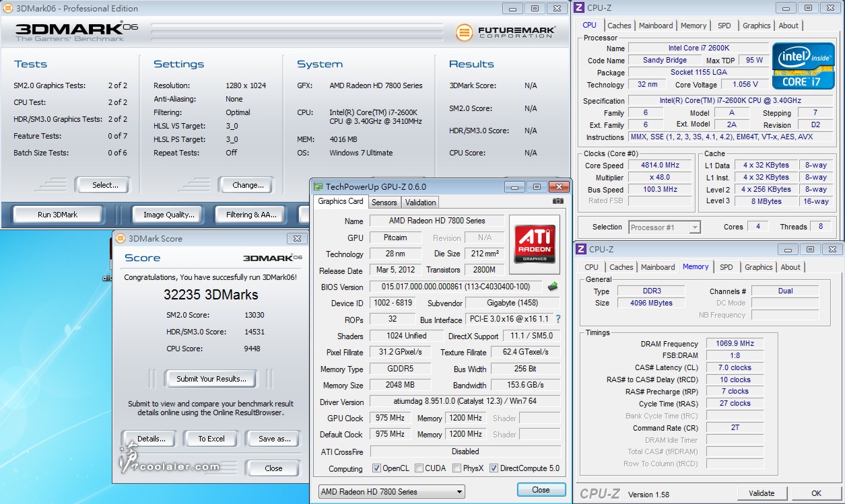Save the BIOS using the green chip icon
The height and width of the screenshot is (504, 845).
pos(553,286)
